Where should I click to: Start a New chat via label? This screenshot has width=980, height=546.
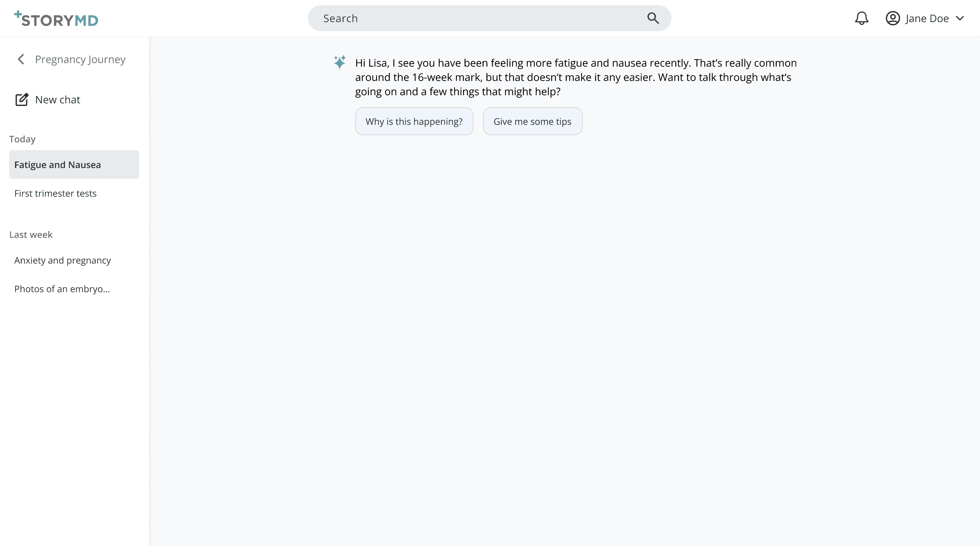click(x=57, y=100)
